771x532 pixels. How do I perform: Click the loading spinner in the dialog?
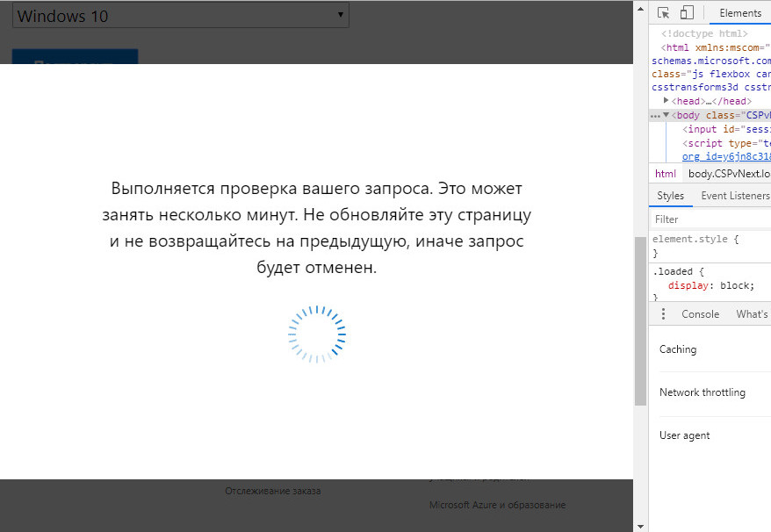(x=317, y=334)
